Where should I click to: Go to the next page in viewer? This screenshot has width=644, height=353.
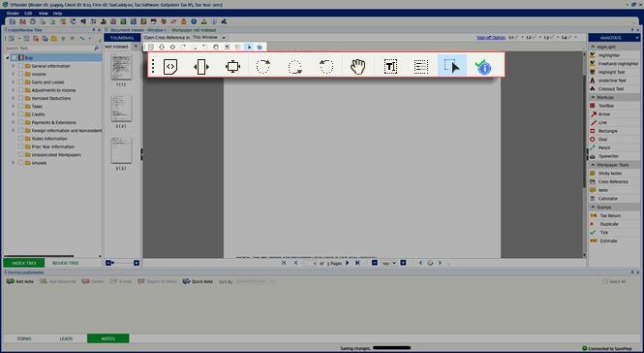(x=348, y=263)
